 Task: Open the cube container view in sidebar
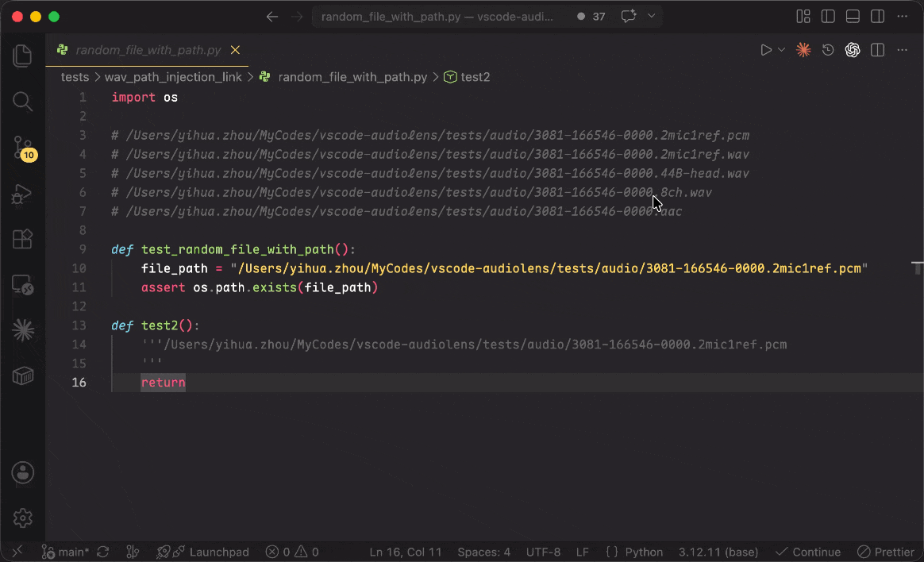23,375
